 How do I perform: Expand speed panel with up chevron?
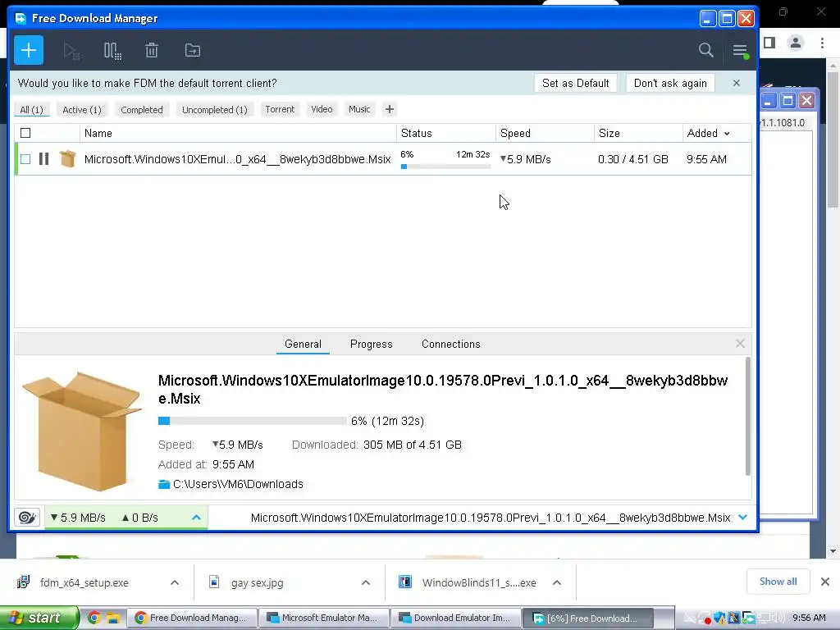pyautogui.click(x=196, y=518)
